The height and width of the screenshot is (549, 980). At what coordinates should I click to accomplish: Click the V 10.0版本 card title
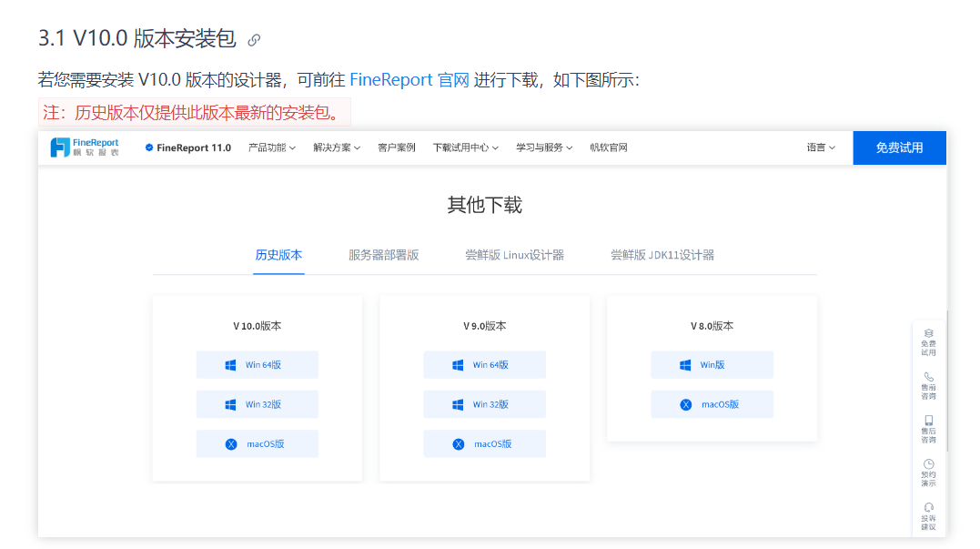click(x=257, y=326)
